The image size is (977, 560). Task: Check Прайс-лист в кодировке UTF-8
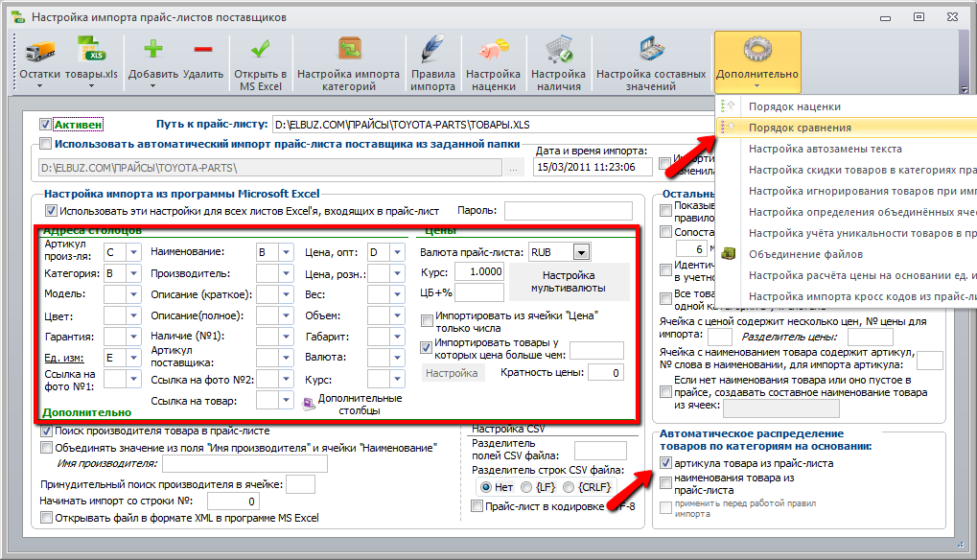(477, 505)
